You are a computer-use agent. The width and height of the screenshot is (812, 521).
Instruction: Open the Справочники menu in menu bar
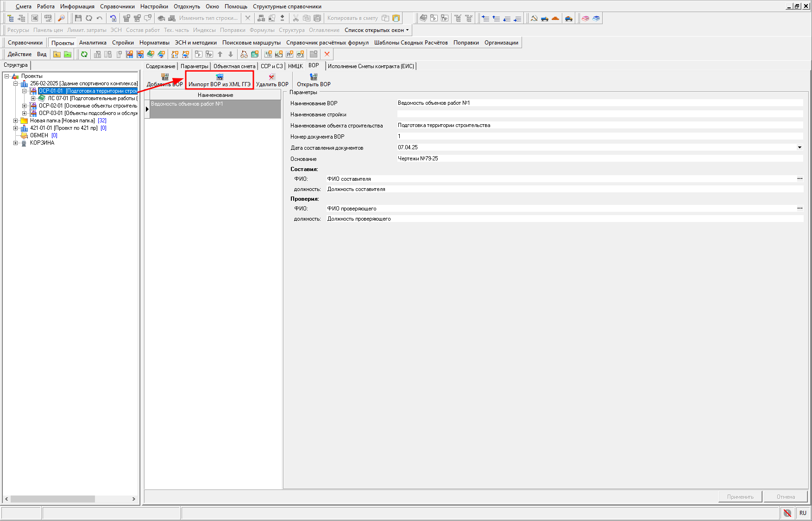tap(117, 6)
